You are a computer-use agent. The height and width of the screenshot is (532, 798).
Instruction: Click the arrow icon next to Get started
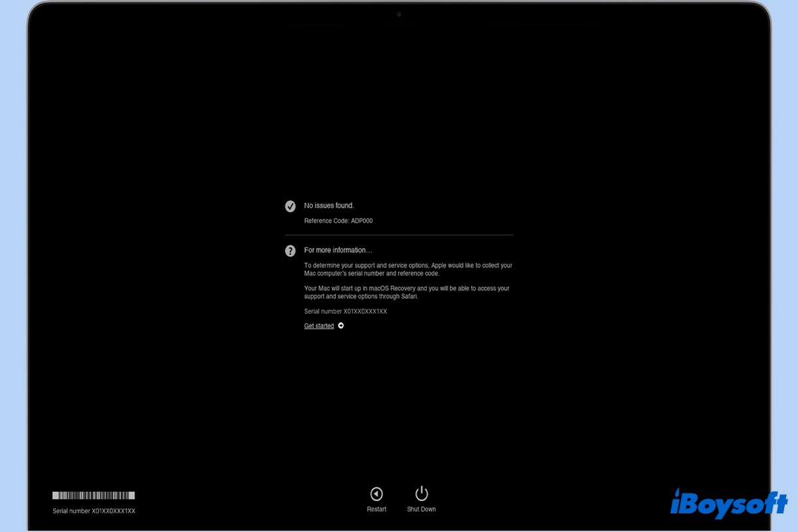(x=341, y=326)
